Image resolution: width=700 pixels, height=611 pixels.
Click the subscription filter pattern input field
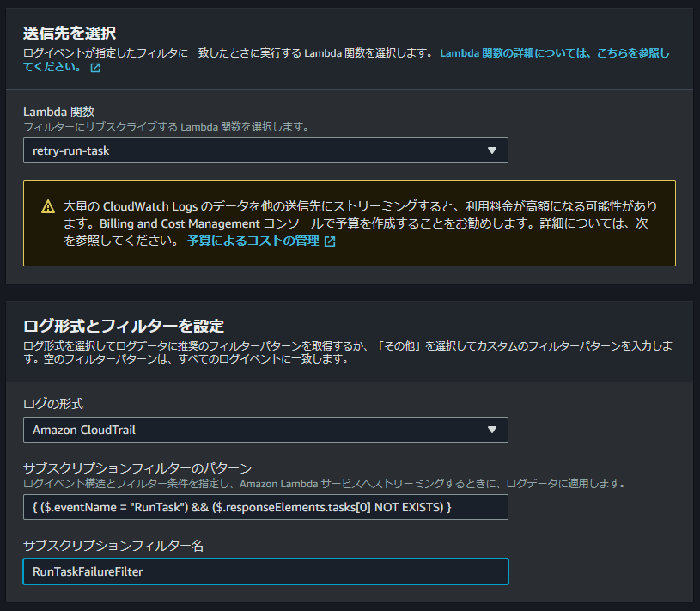[265, 507]
